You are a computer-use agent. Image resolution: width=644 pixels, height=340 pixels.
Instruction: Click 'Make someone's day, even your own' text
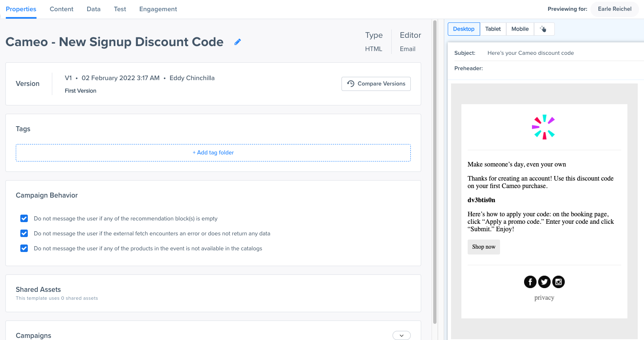pyautogui.click(x=517, y=164)
